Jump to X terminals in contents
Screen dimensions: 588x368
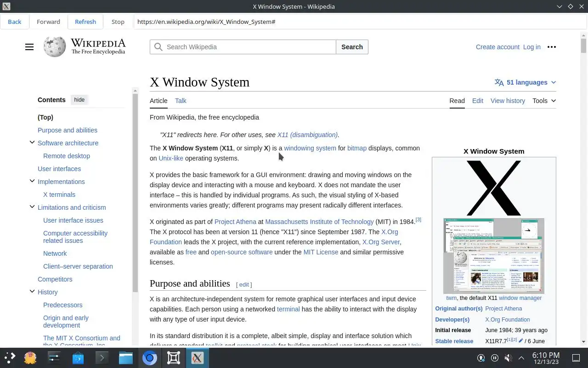59,195
